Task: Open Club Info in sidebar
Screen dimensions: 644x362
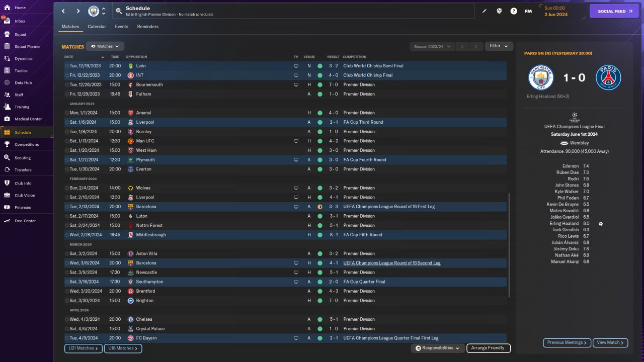Action: point(23,184)
